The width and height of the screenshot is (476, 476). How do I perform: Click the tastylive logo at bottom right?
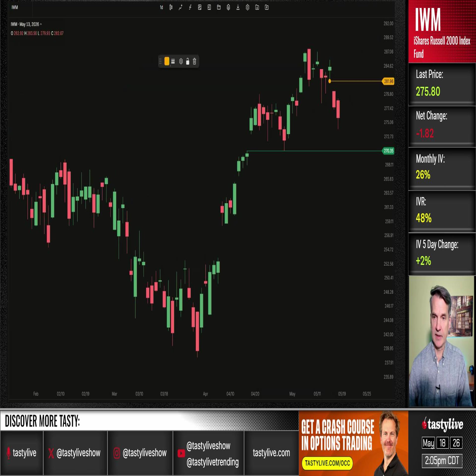443,424
